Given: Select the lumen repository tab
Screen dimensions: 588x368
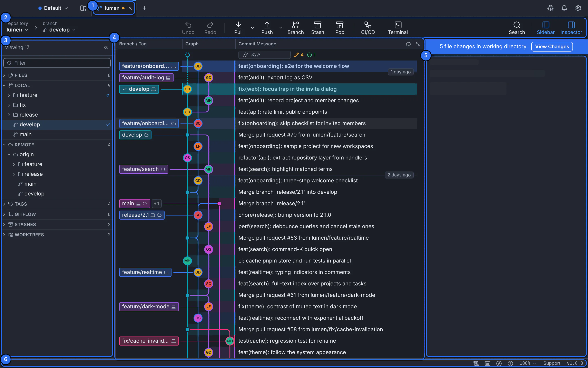Looking at the screenshot, I should [x=112, y=8].
